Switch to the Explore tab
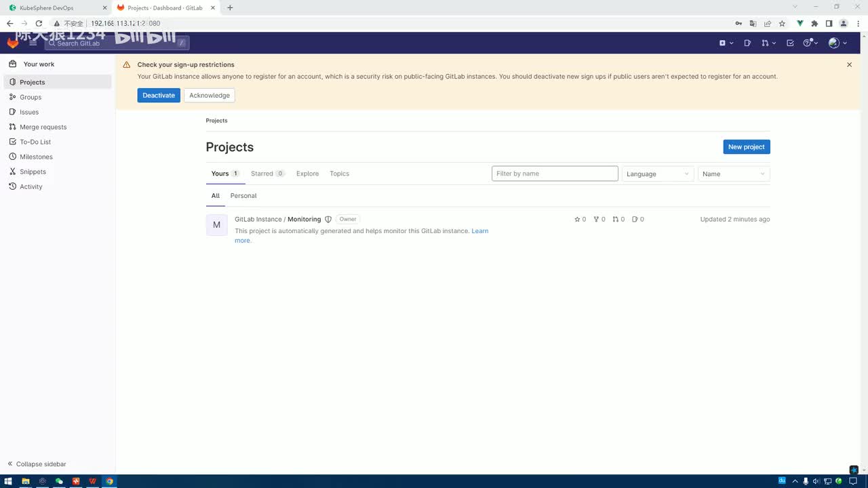Image resolution: width=868 pixels, height=488 pixels. [307, 174]
